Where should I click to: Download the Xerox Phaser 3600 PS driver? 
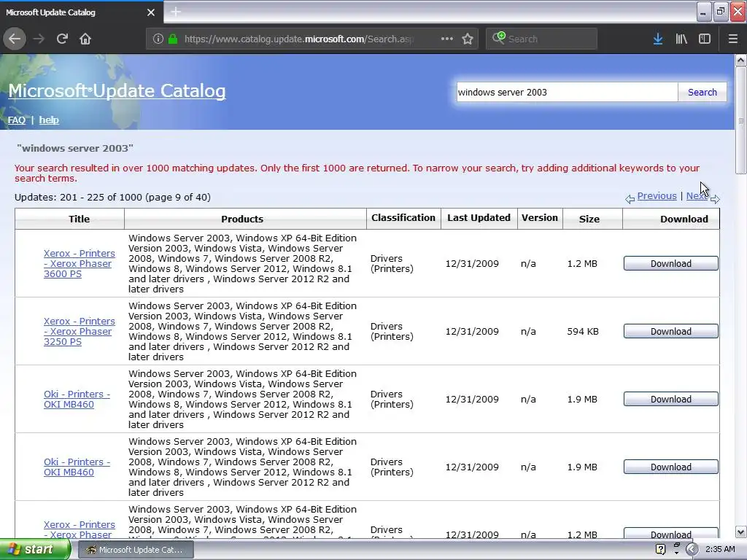click(x=671, y=263)
